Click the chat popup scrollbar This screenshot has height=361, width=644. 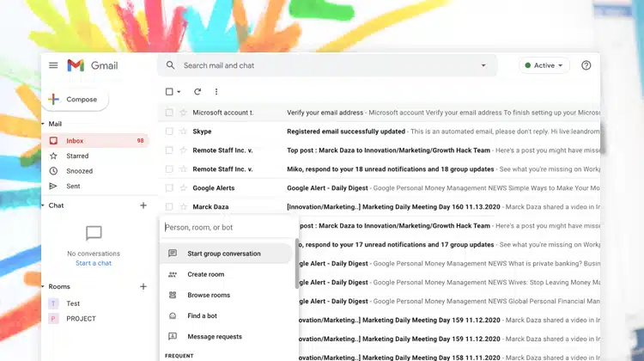coord(297,264)
